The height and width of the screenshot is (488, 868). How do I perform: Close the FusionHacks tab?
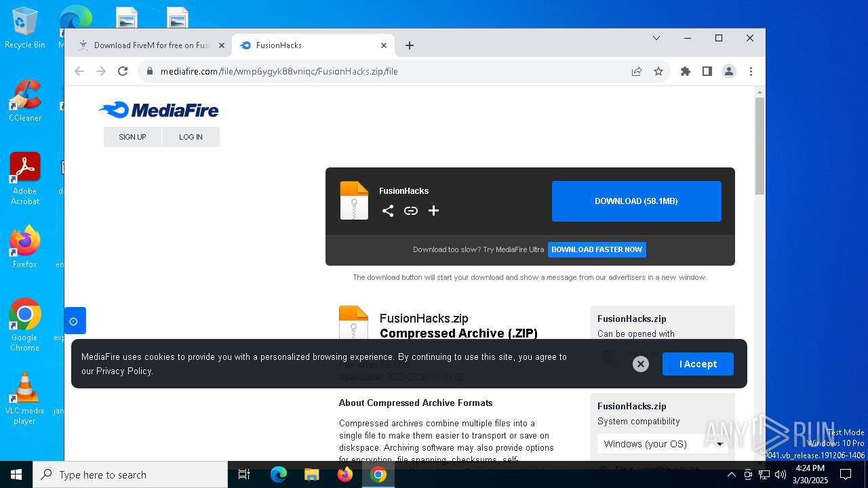pos(384,45)
